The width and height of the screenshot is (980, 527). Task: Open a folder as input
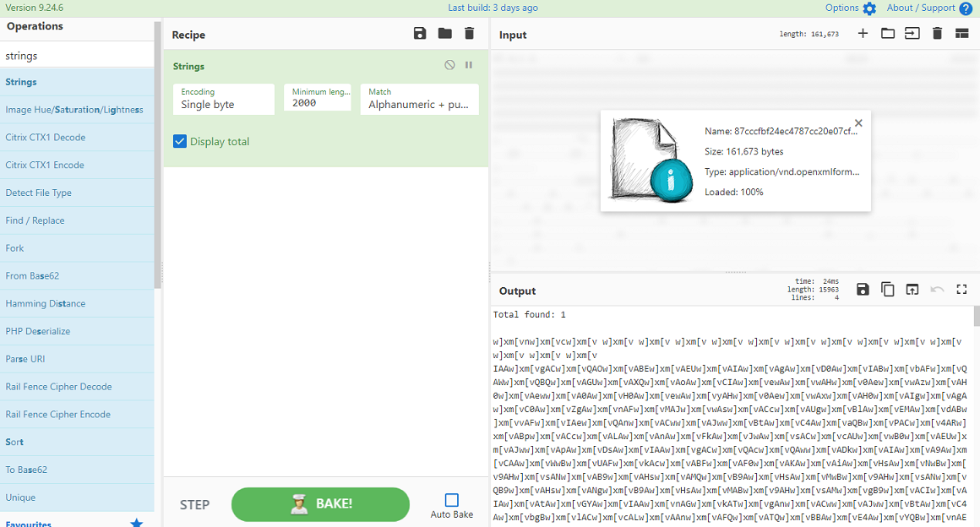click(x=888, y=34)
